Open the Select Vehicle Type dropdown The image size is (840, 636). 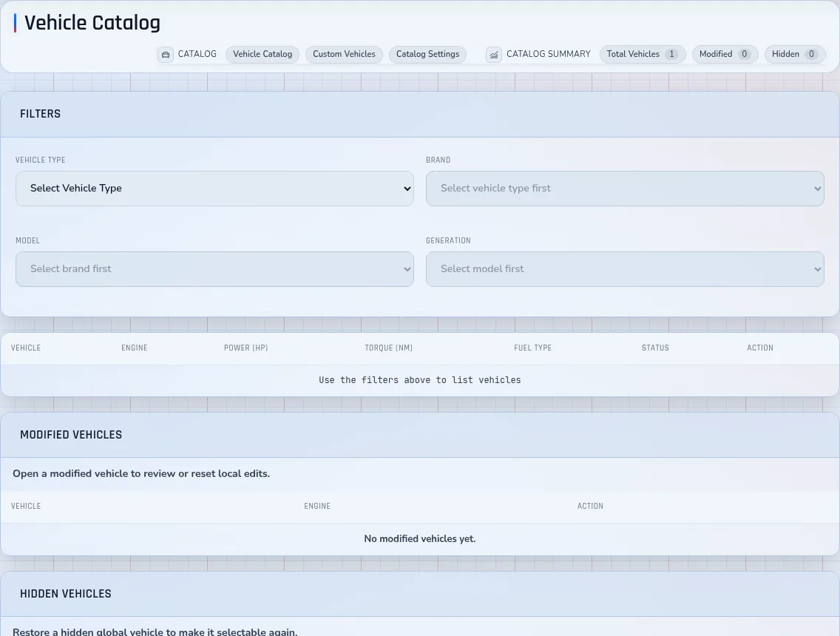point(215,189)
